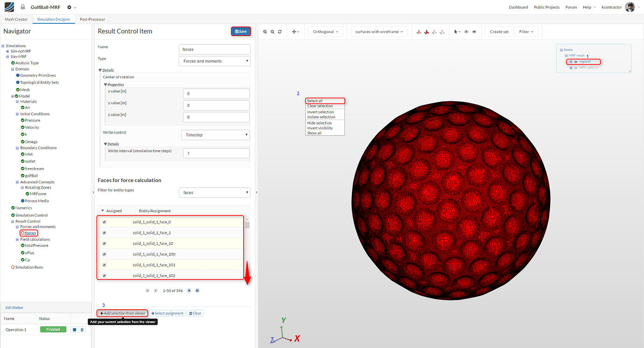This screenshot has height=348, width=644.
Task: Uncheck the solid_1_solid_1_face_0 checkbox
Action: (105, 222)
